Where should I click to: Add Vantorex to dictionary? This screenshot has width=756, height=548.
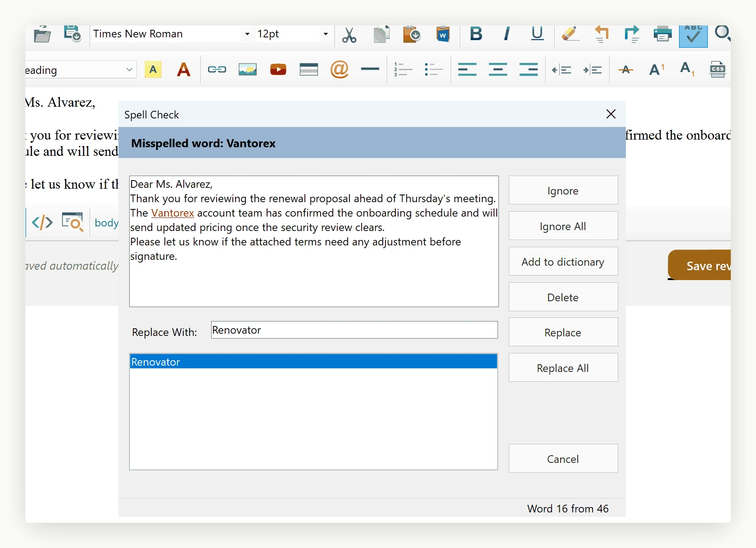tap(563, 262)
